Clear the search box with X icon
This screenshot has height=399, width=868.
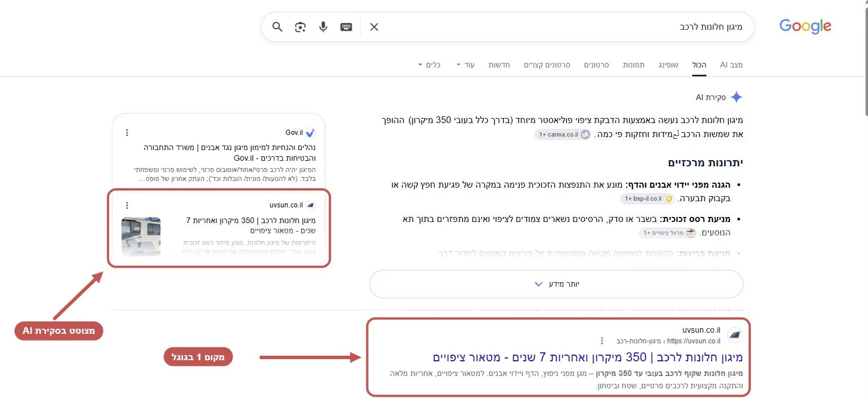point(374,26)
